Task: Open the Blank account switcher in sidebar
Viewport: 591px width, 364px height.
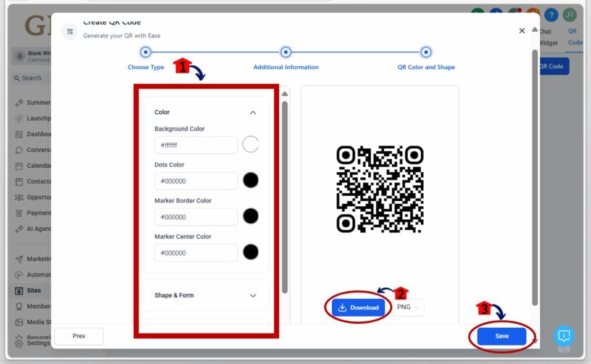Action: click(x=32, y=56)
